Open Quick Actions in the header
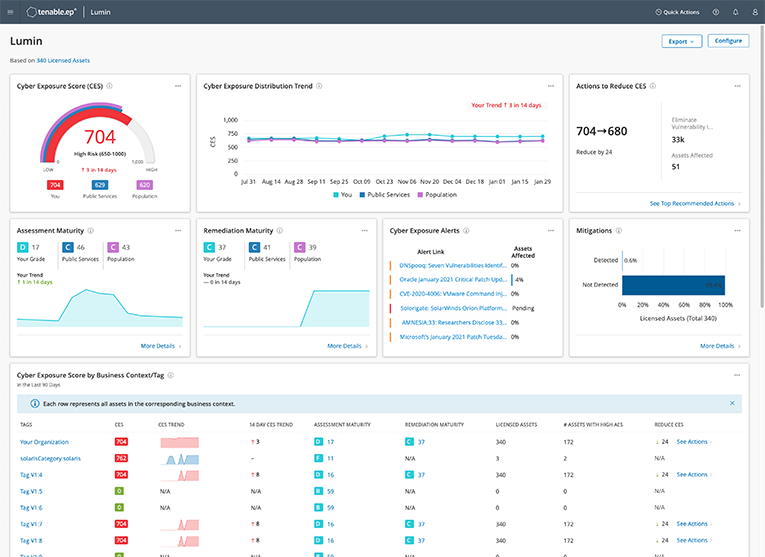The height and width of the screenshot is (557, 765). click(677, 12)
